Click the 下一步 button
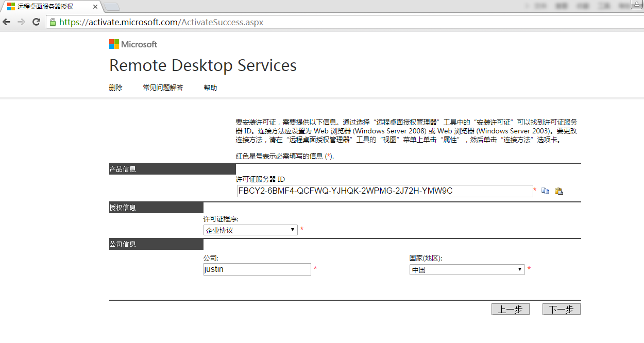Viewport: 644px width, 343px height. click(x=562, y=309)
